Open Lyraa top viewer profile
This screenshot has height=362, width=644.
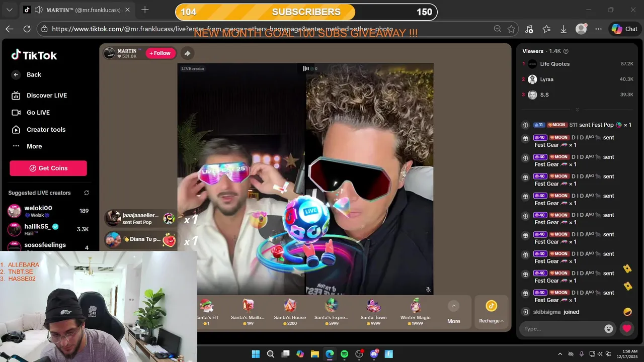578,79
